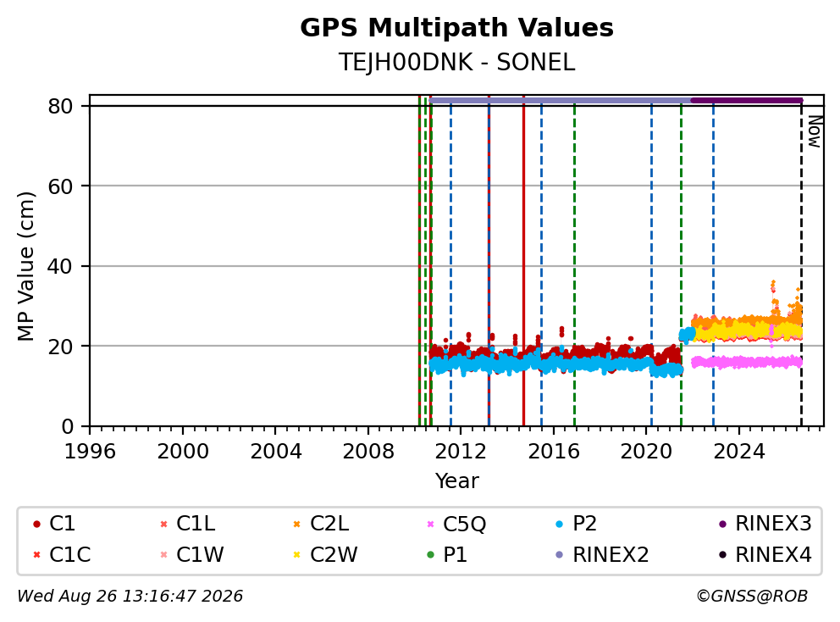The height and width of the screenshot is (622, 840).
Task: Click the P2 blue legend dot
Action: pyautogui.click(x=560, y=524)
